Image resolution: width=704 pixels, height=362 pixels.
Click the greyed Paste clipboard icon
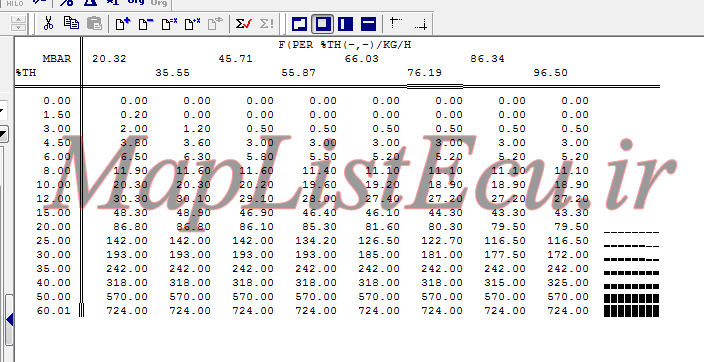tap(94, 23)
